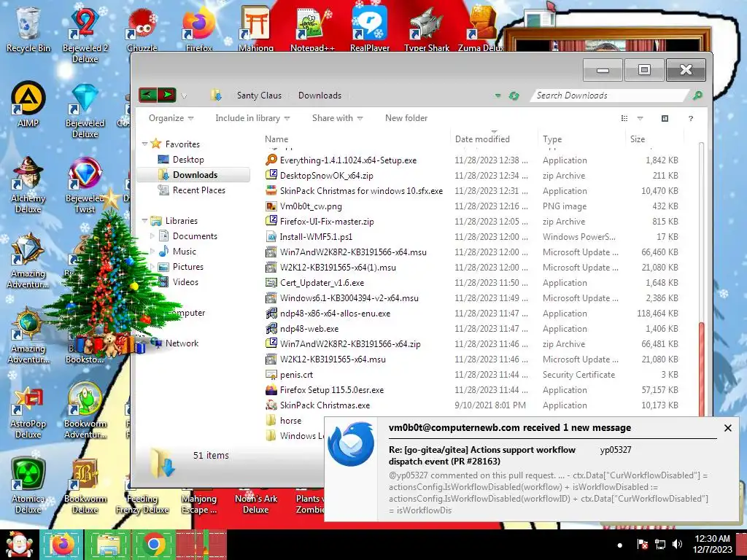Launch Bejeweled 2 Deluxe desktop shortcut
Image resolution: width=747 pixels, height=560 pixels.
point(85,34)
